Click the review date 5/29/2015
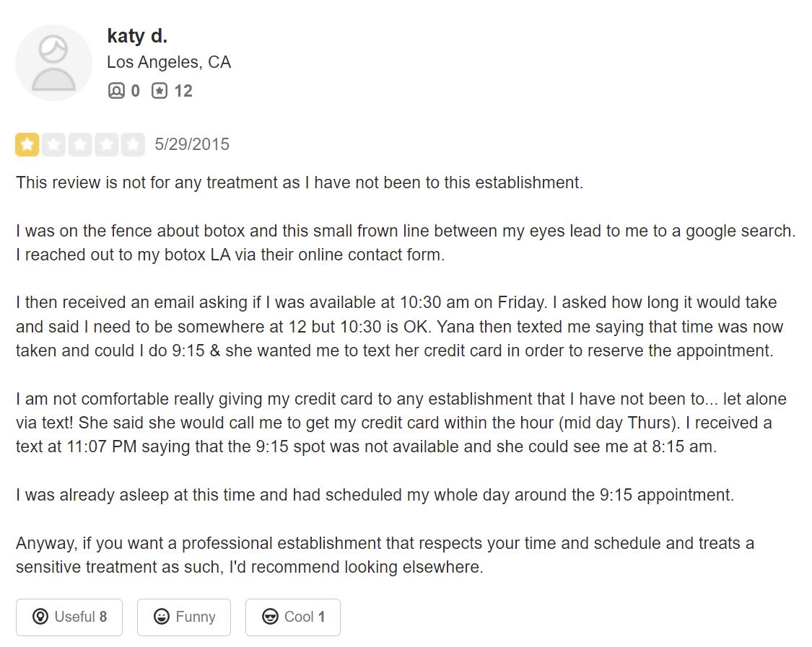Screen dimensions: 812x647 [x=192, y=144]
